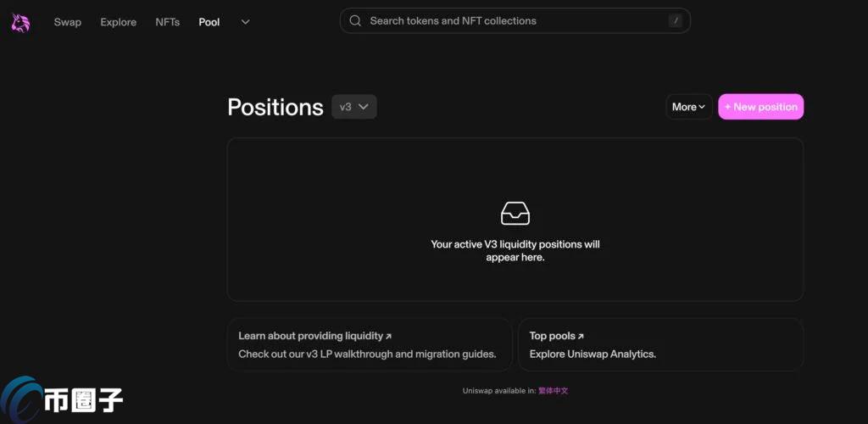The height and width of the screenshot is (424, 868).
Task: Open the v3 version dropdown
Action: click(354, 107)
